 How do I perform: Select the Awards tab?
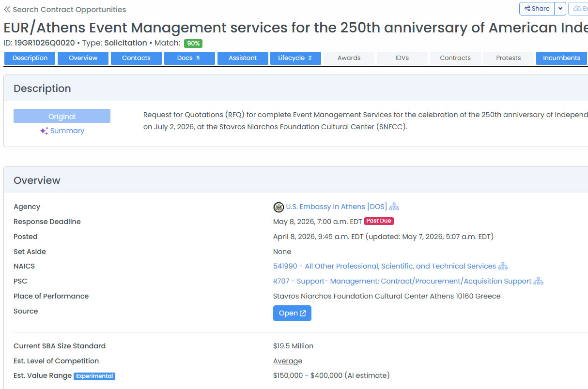(x=349, y=58)
